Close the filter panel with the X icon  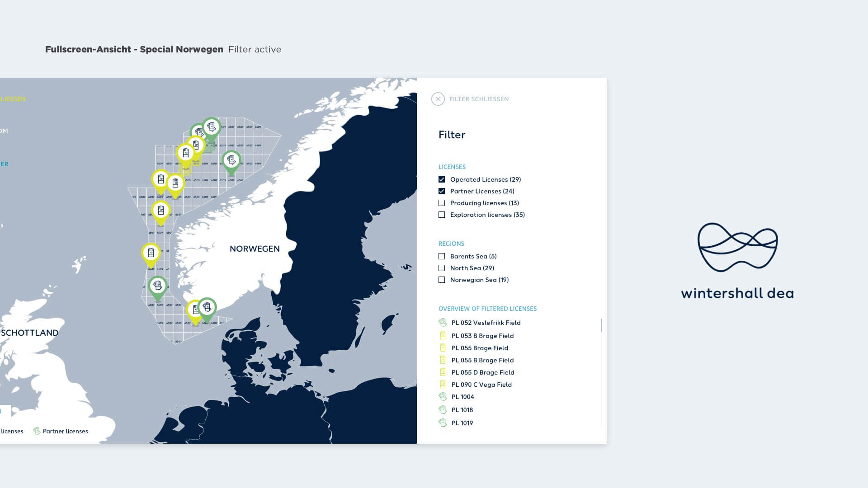point(438,99)
